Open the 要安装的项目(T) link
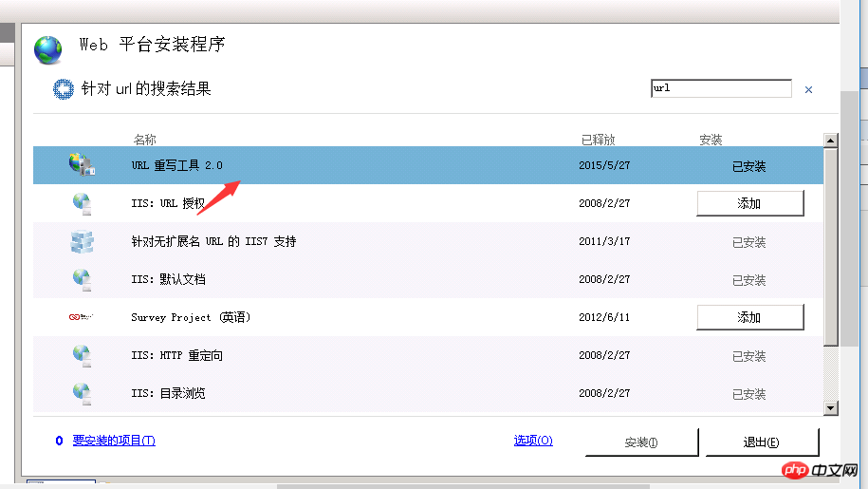The height and width of the screenshot is (489, 868). tap(114, 441)
